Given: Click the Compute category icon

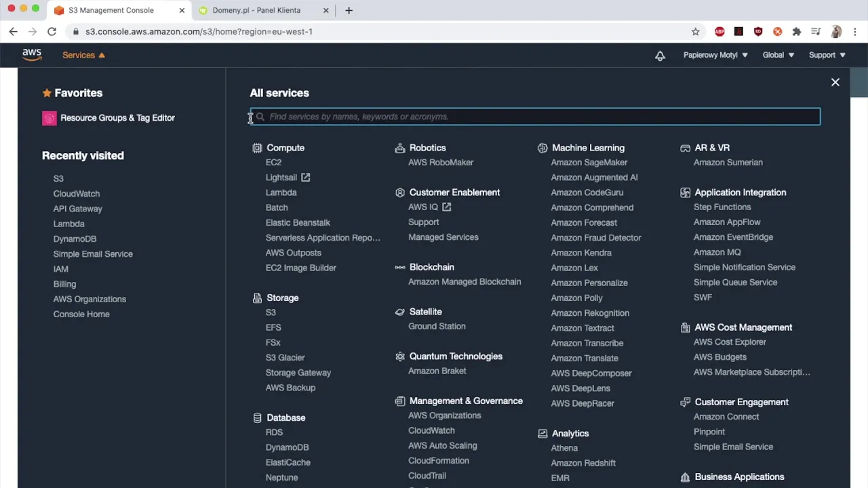Looking at the screenshot, I should (257, 148).
